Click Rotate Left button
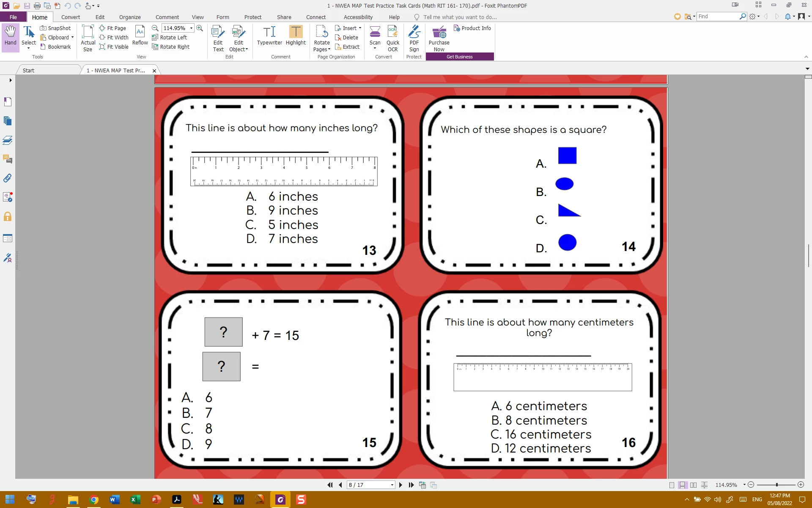Image resolution: width=812 pixels, height=508 pixels. (169, 37)
